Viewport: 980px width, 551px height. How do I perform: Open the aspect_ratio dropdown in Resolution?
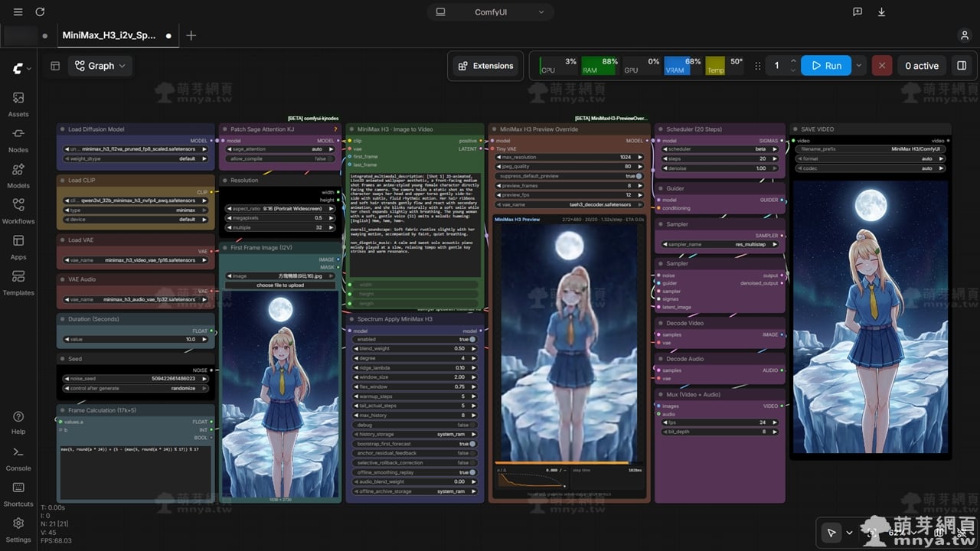(280, 208)
